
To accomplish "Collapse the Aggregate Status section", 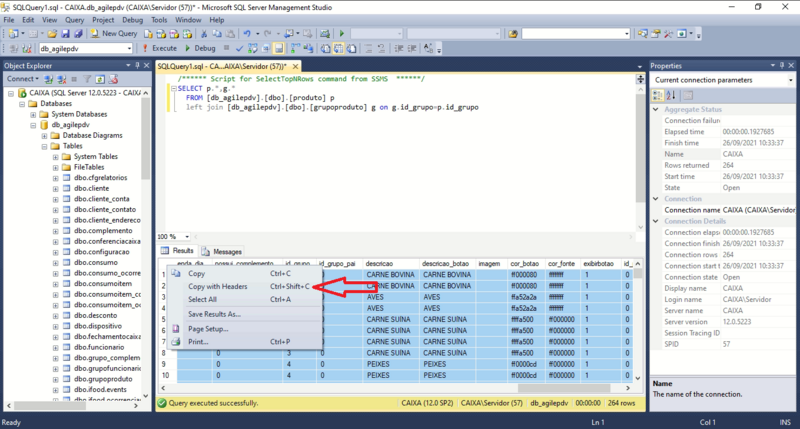I will [656, 109].
